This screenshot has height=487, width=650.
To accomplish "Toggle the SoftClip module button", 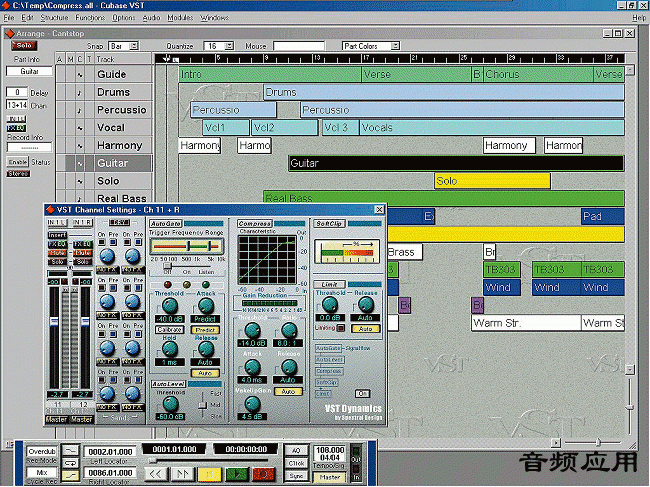I will [329, 224].
